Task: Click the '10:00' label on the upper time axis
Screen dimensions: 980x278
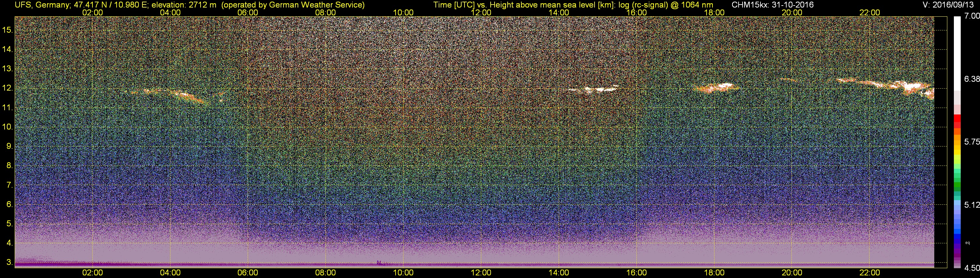Action: pyautogui.click(x=403, y=12)
